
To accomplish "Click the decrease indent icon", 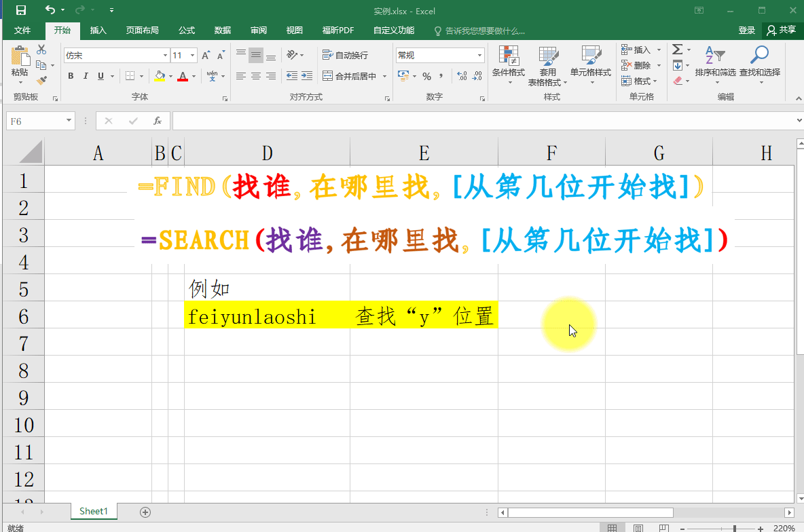I will [292, 76].
